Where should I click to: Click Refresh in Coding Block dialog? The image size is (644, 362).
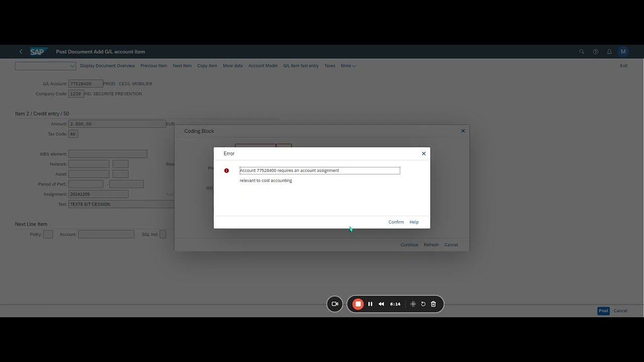tap(431, 245)
